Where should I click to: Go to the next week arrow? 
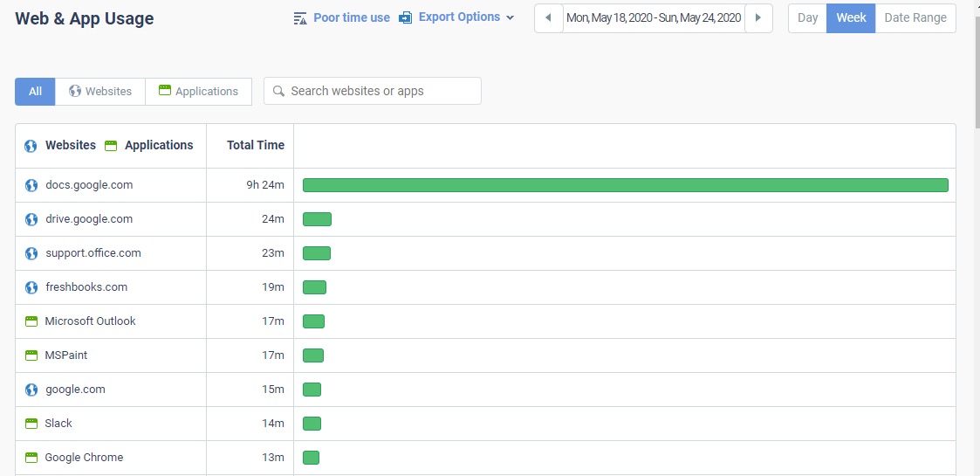point(758,18)
